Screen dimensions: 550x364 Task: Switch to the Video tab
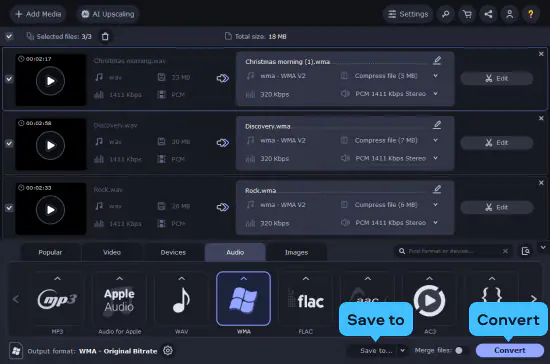point(112,252)
